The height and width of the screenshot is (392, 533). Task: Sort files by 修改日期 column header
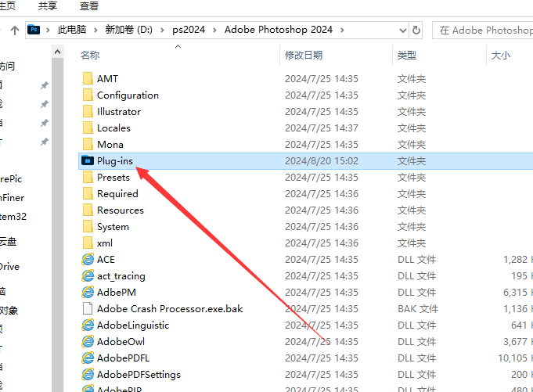pos(304,56)
